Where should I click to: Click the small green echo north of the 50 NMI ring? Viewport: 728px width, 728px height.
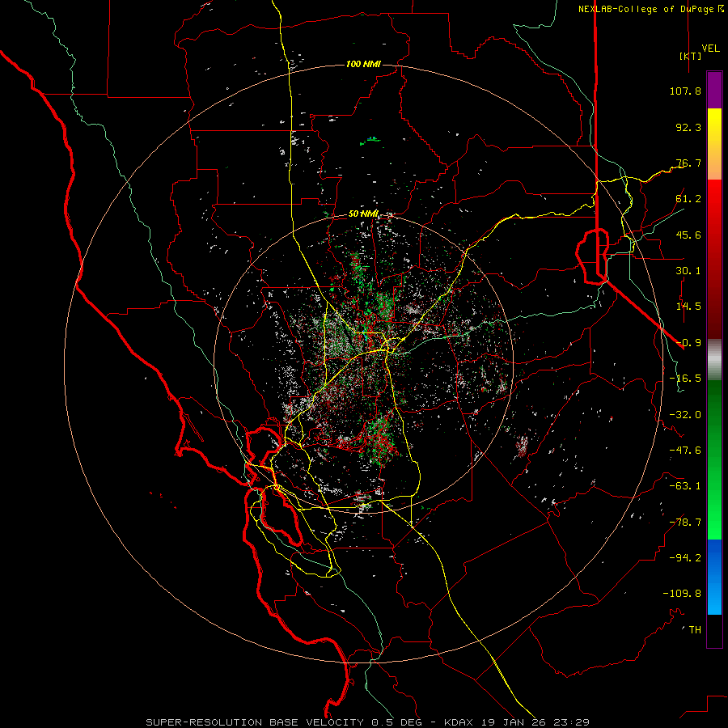[370, 140]
